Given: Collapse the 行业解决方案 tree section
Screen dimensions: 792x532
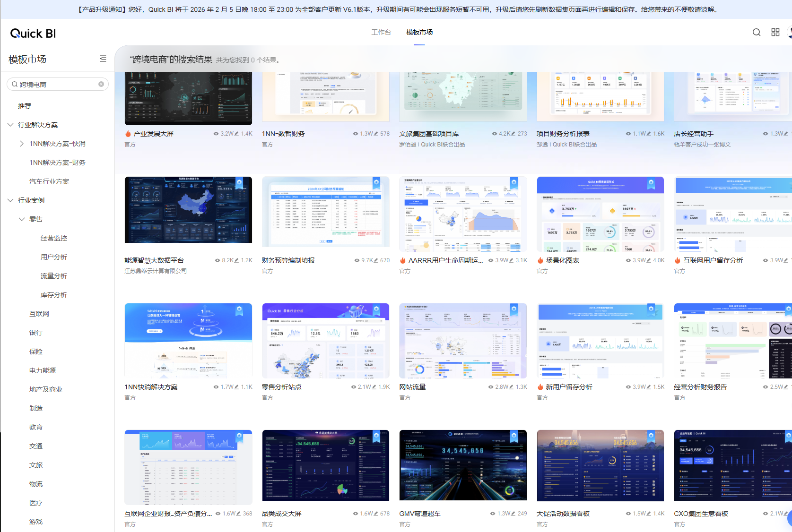Looking at the screenshot, I should pyautogui.click(x=10, y=125).
